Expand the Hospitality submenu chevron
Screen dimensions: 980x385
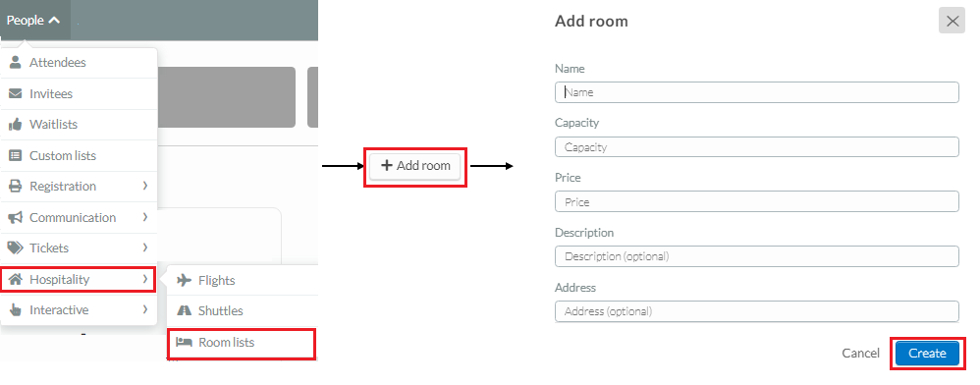tap(145, 279)
